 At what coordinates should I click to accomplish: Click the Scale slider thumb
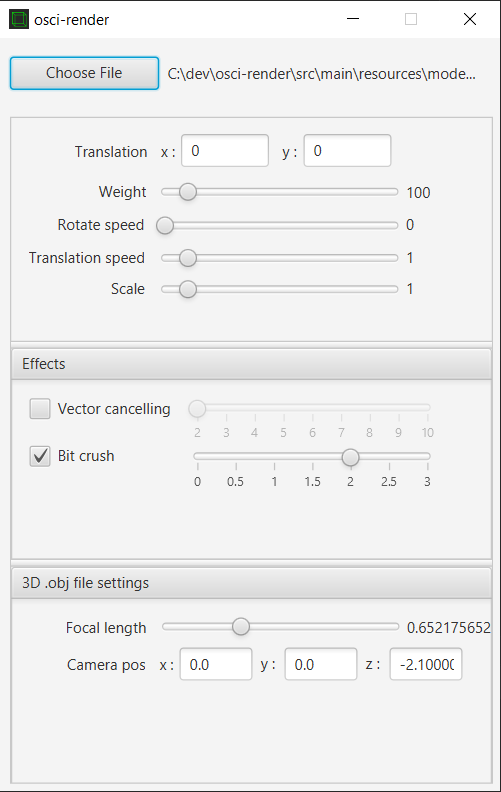(188, 289)
